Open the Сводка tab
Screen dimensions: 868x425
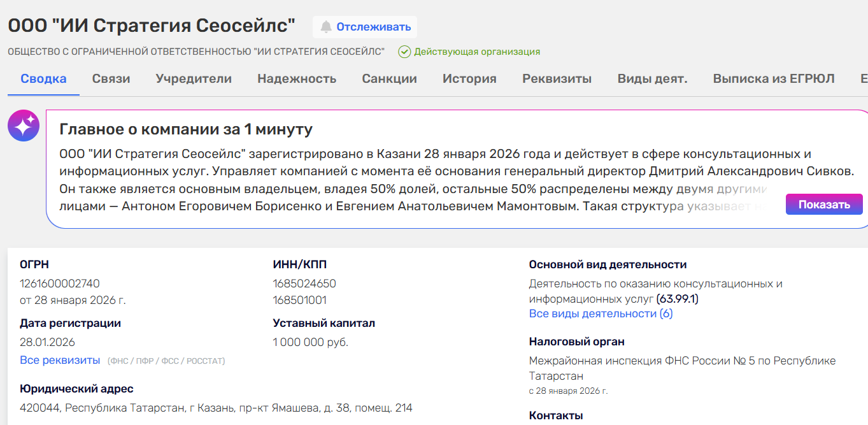[x=43, y=79]
